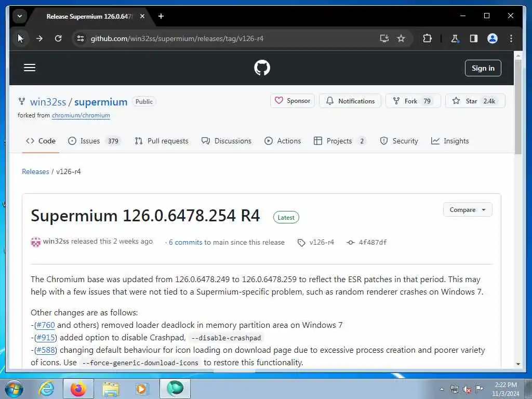Show hidden tray icons arrow
This screenshot has width=532, height=399.
coord(442,389)
